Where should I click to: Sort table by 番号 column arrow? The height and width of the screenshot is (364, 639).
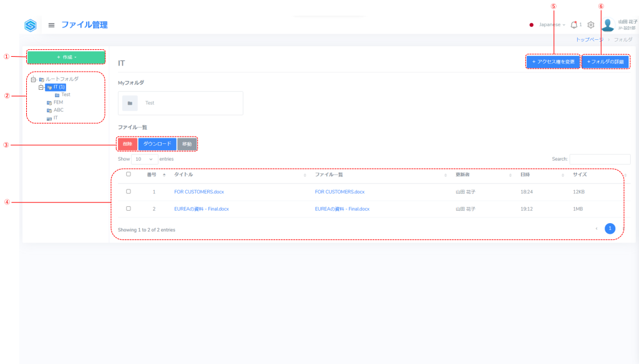point(164,175)
